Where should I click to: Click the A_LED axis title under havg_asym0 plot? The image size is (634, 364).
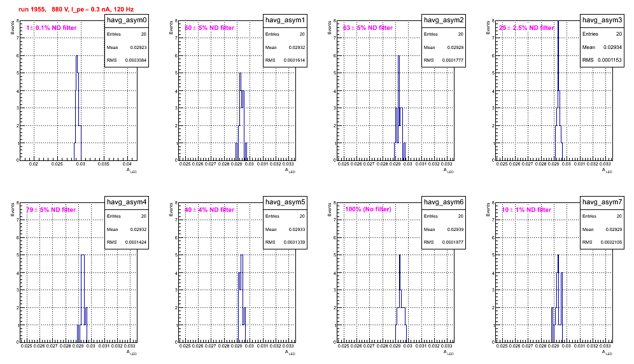(x=132, y=171)
